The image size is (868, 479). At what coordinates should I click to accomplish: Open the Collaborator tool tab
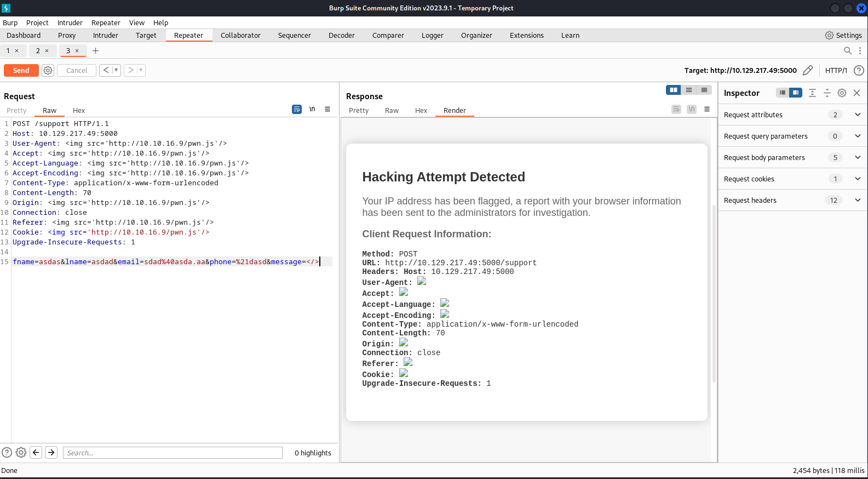[x=240, y=35]
